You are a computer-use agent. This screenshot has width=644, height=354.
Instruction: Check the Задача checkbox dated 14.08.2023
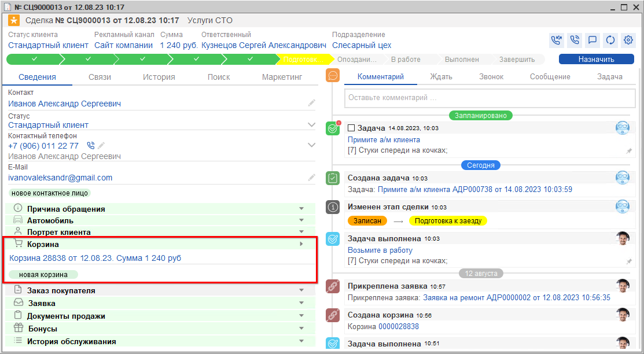pyautogui.click(x=351, y=128)
